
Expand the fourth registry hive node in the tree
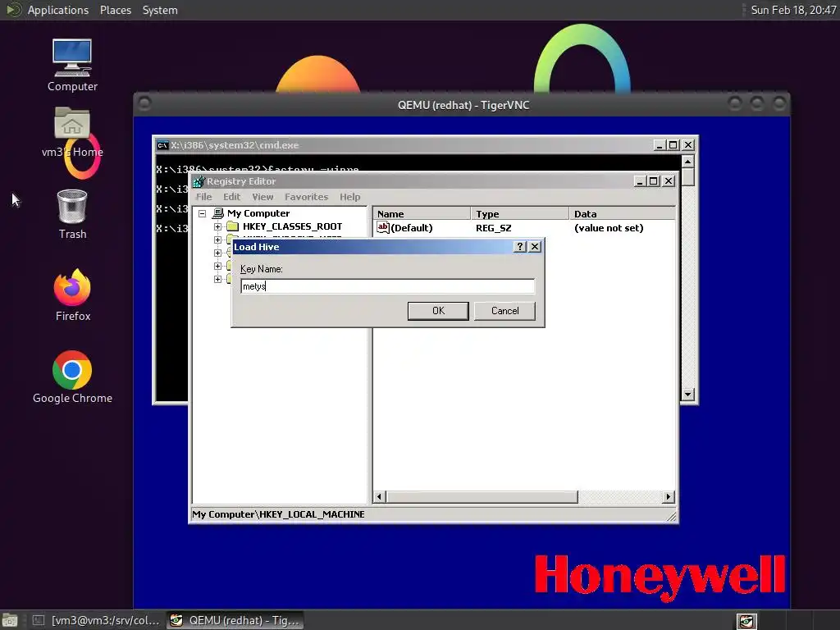click(x=217, y=266)
